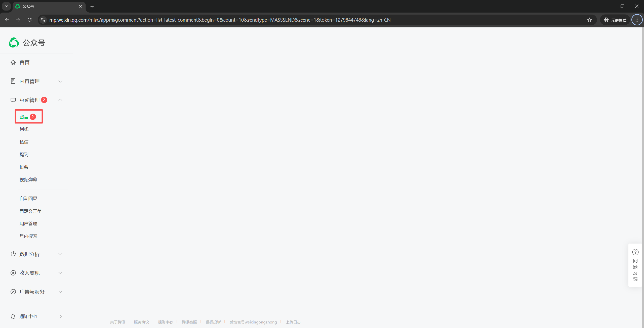
Task: Open Chrome three-dot menu
Action: (x=637, y=20)
